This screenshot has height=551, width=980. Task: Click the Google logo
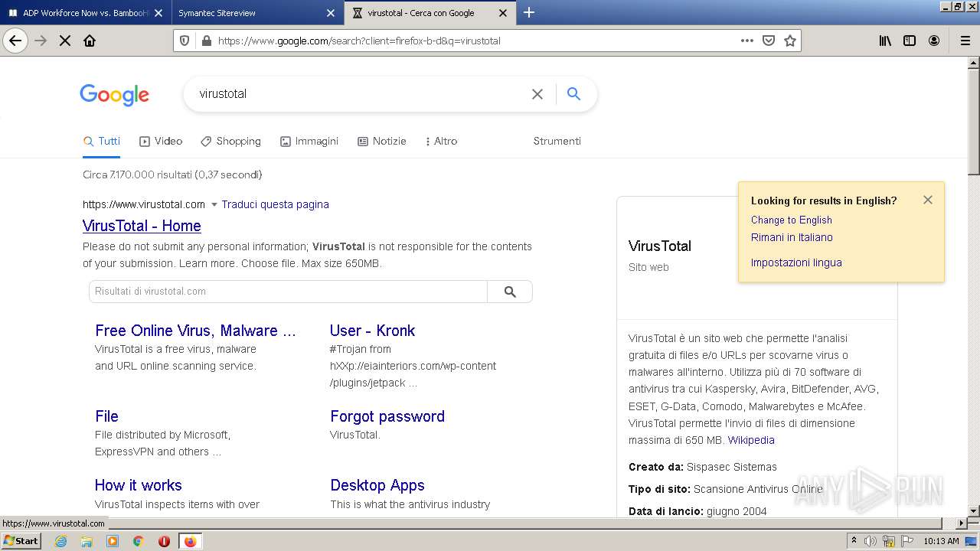114,95
